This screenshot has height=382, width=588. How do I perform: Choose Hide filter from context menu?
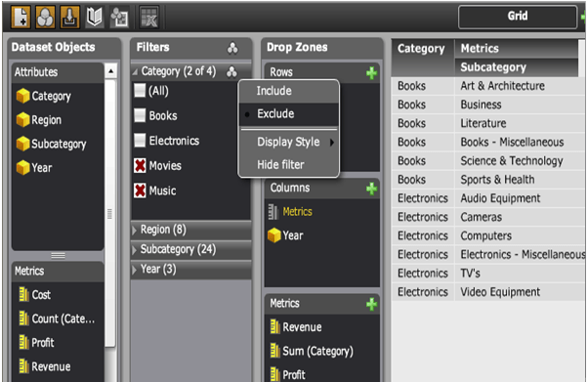click(289, 164)
